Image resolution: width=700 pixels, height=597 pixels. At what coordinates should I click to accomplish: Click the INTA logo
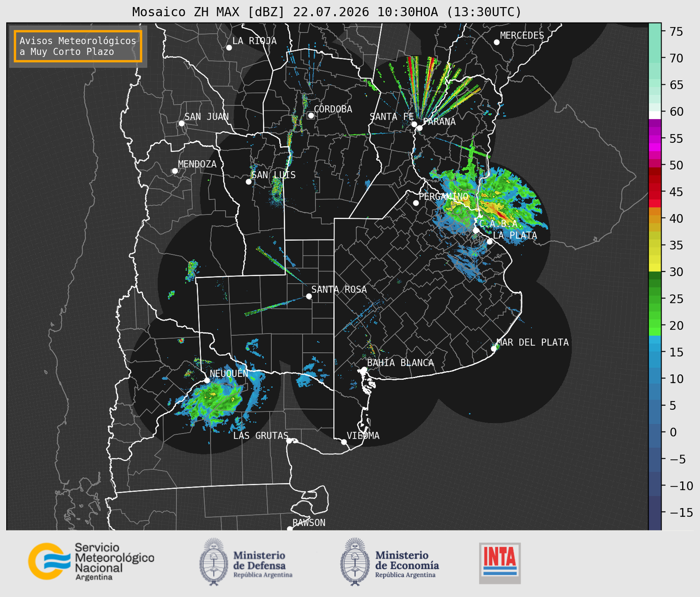500,563
